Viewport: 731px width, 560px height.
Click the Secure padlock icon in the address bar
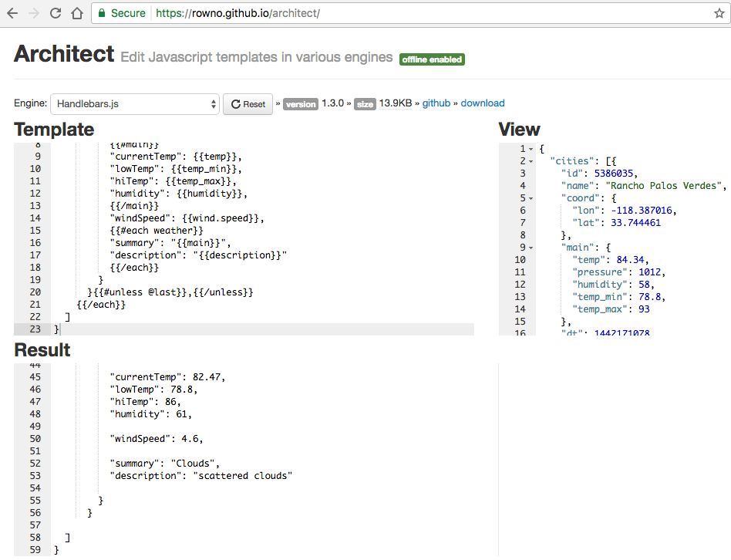click(x=101, y=13)
